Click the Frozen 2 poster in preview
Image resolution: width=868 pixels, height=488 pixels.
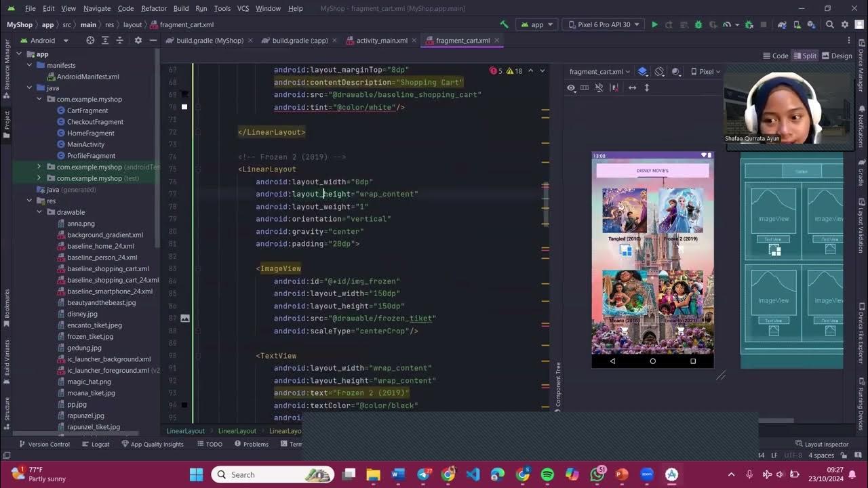pos(680,211)
